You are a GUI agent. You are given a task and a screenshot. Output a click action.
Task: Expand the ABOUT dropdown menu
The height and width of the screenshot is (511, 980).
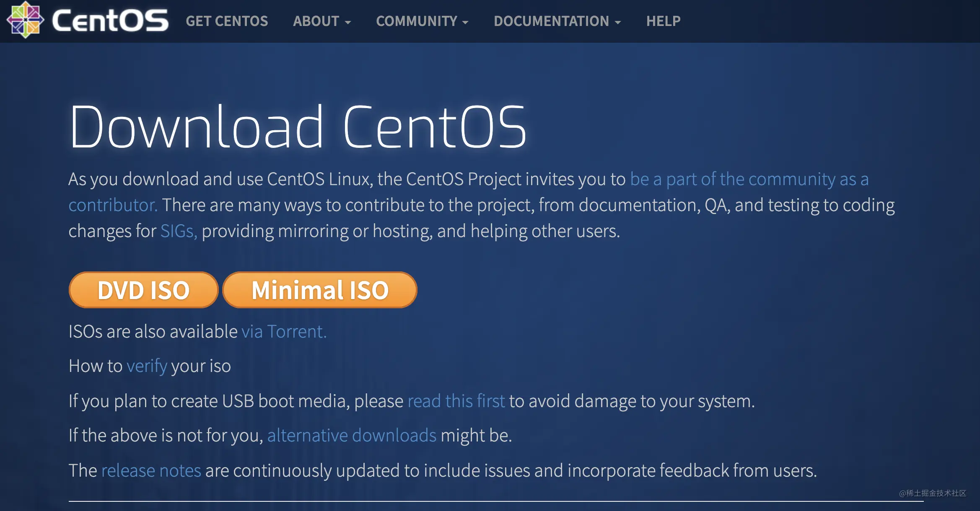coord(321,21)
